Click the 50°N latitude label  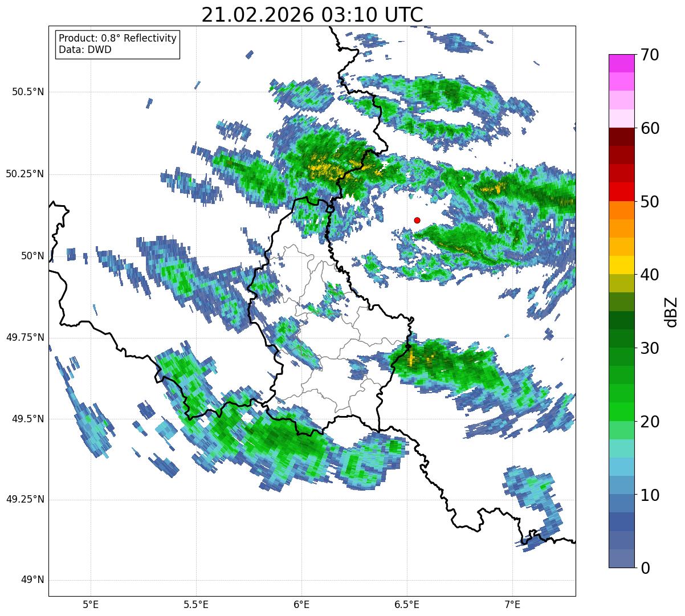point(32,256)
